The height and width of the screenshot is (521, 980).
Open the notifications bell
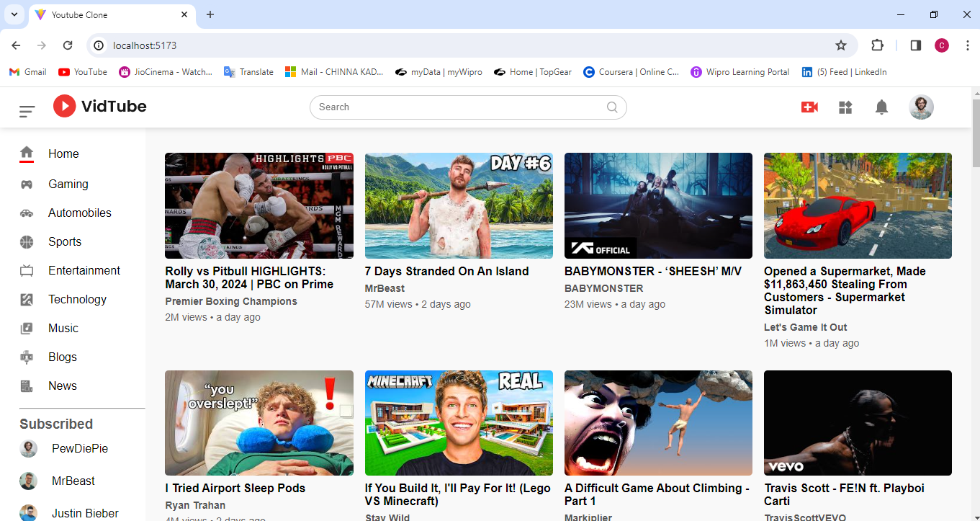(881, 107)
